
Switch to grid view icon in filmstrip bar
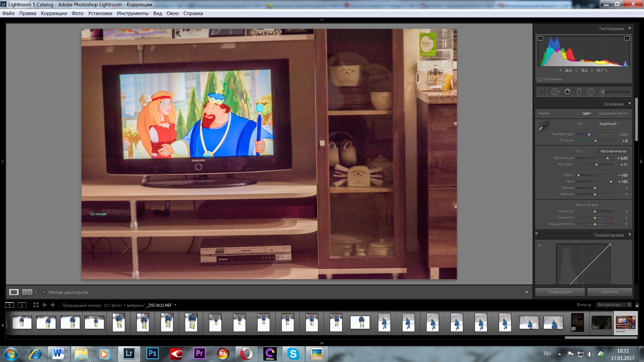(36, 305)
